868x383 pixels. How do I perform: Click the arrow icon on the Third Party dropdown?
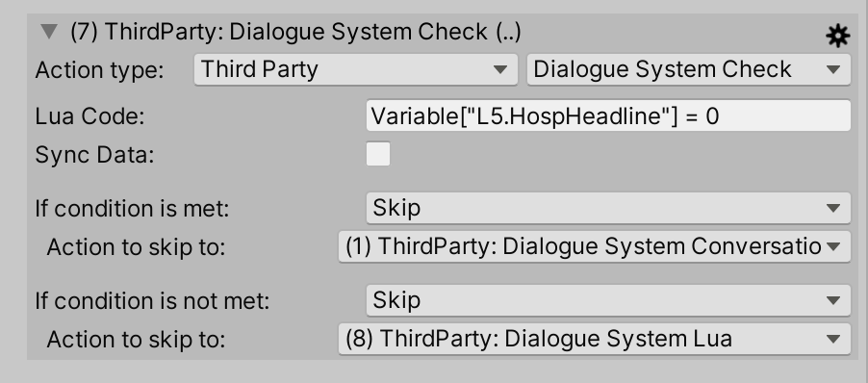click(500, 70)
